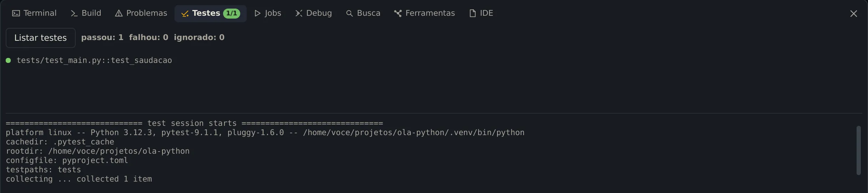Image resolution: width=868 pixels, height=193 pixels.
Task: Click the 'collected 1 item' line
Action: [x=79, y=179]
